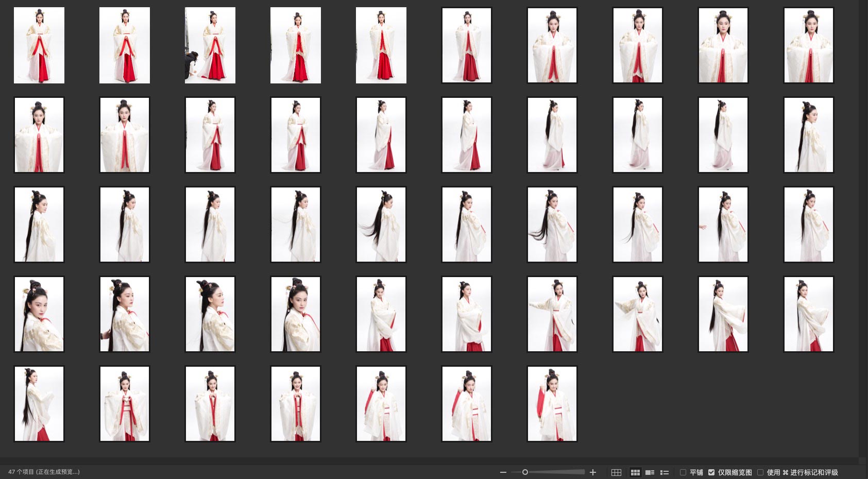Toggle 使用 ⌘ 进行标记和评级 checkbox

coord(760,472)
